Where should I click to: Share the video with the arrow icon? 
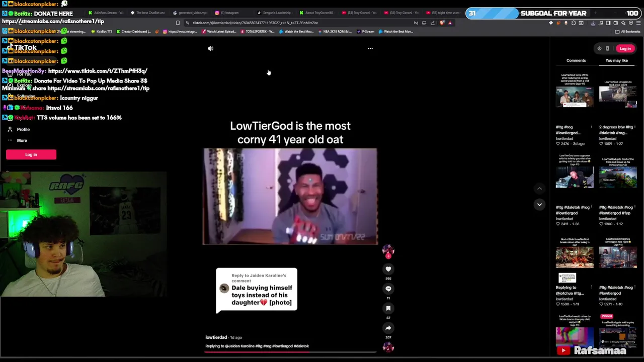coord(388,328)
